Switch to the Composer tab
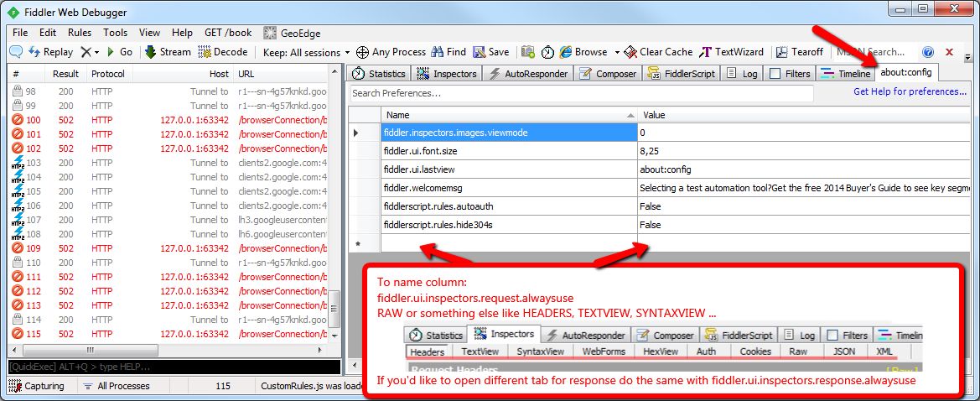 coord(608,73)
